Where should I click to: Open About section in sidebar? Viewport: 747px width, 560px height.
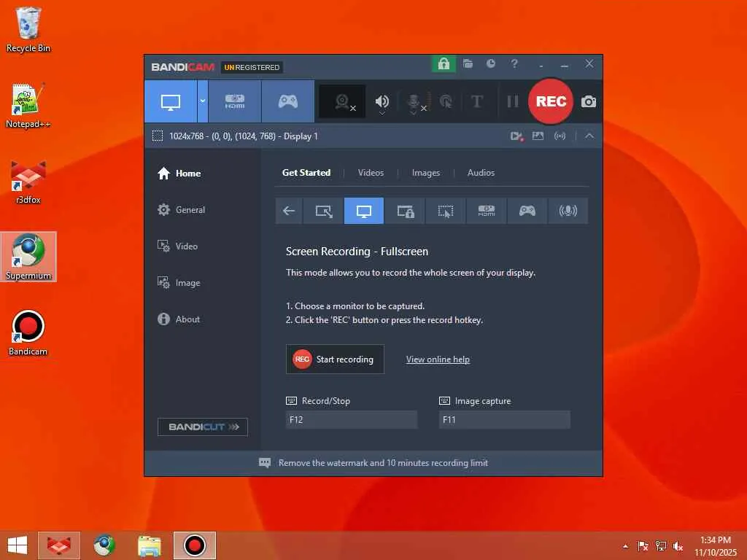[179, 319]
